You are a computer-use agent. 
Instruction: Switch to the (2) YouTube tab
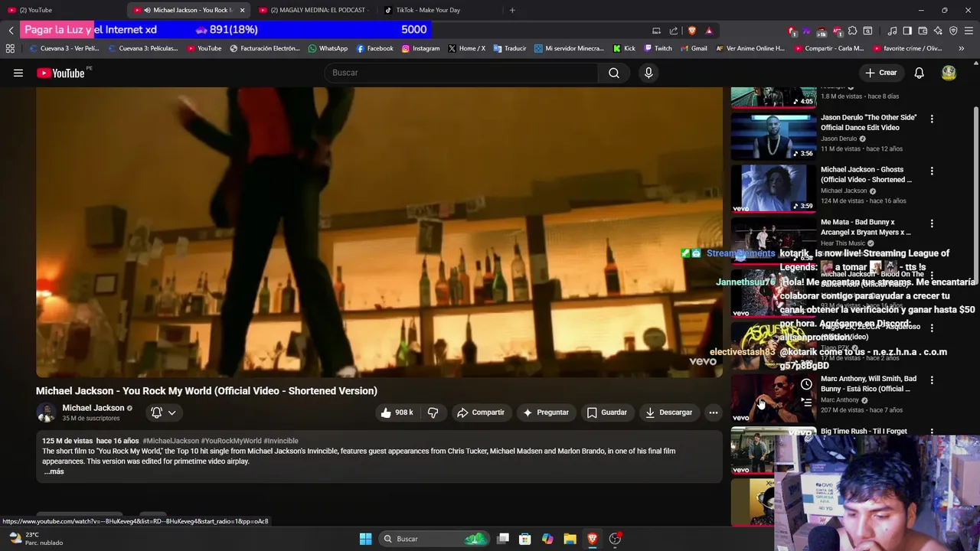click(63, 10)
